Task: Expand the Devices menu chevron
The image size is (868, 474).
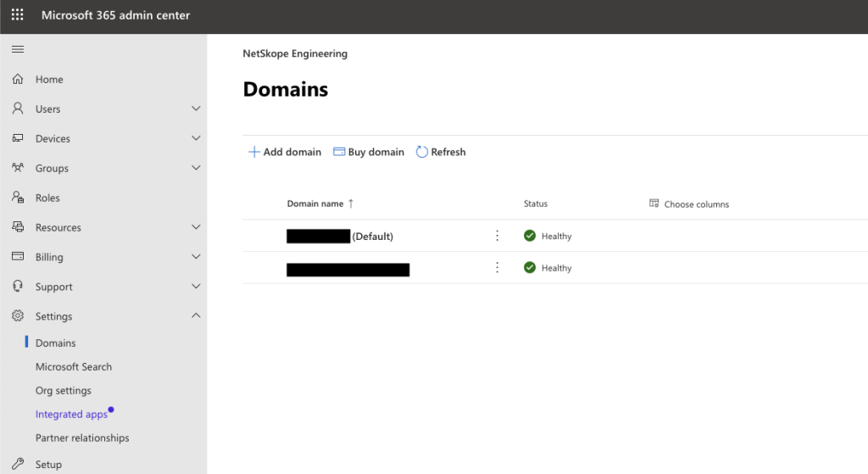Action: [x=196, y=138]
